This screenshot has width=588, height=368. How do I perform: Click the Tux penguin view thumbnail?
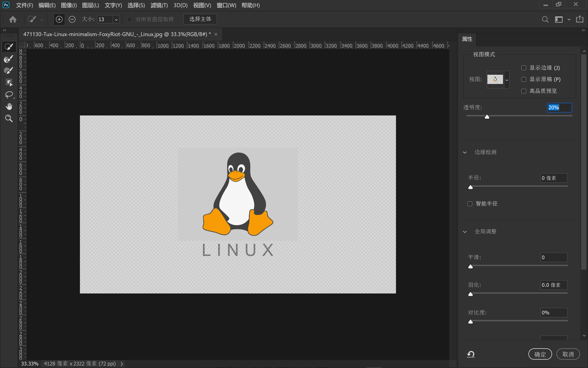pyautogui.click(x=495, y=80)
